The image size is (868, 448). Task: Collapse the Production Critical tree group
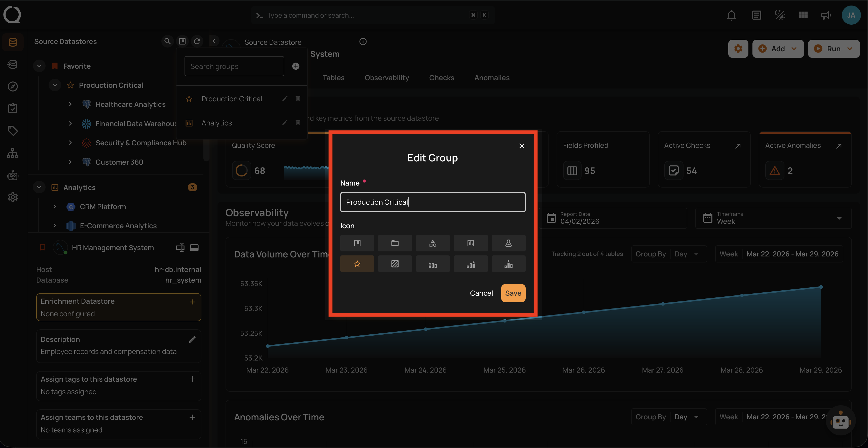55,85
